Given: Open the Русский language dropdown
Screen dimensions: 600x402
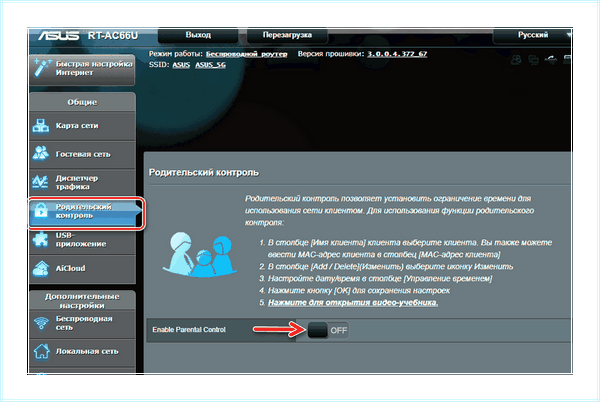Looking at the screenshot, I should pos(532,36).
